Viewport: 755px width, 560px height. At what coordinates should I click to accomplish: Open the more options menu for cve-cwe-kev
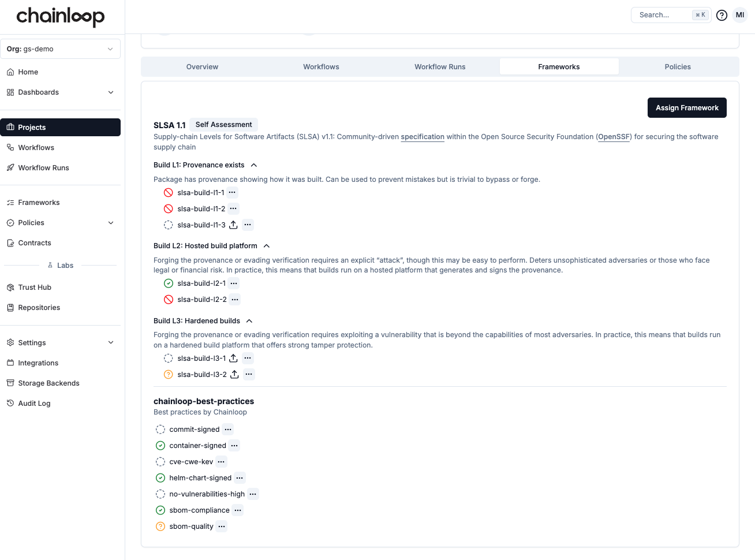coord(221,461)
